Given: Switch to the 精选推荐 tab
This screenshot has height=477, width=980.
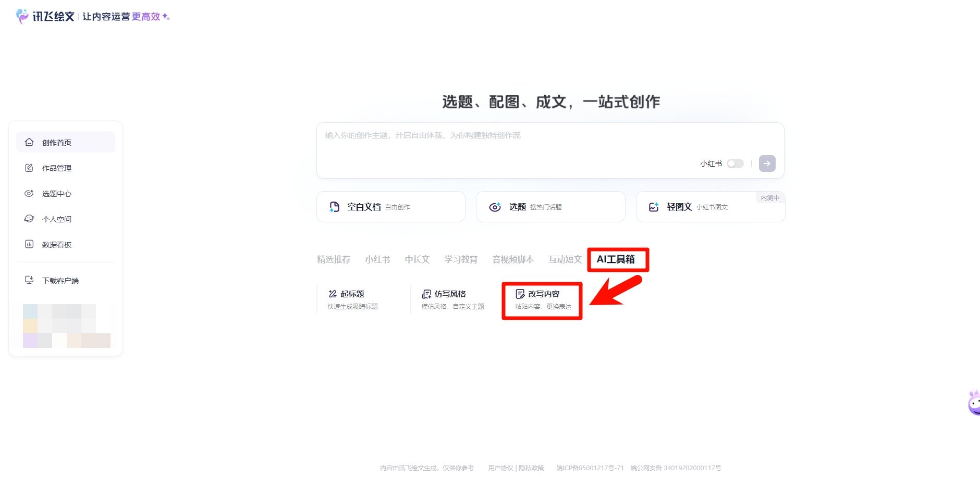Looking at the screenshot, I should point(333,259).
